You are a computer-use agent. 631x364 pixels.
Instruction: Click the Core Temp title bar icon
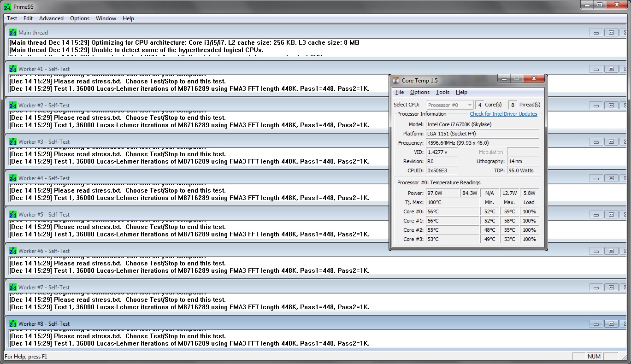tap(396, 80)
